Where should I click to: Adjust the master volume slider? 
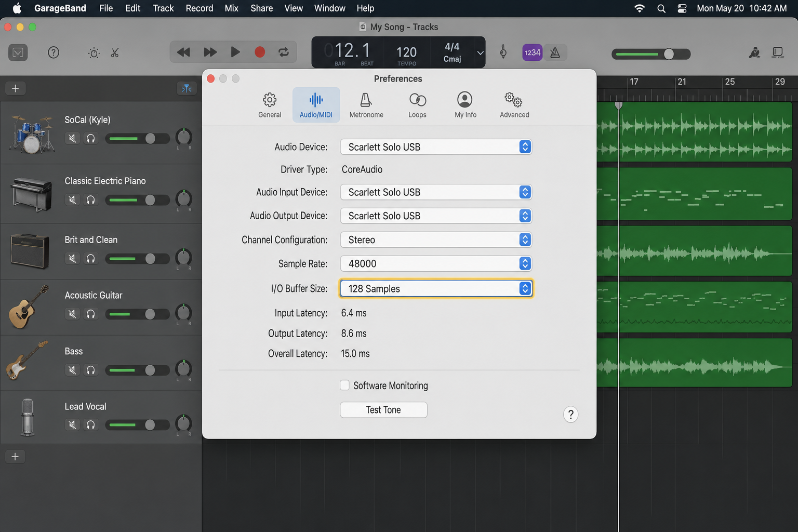tap(651, 54)
